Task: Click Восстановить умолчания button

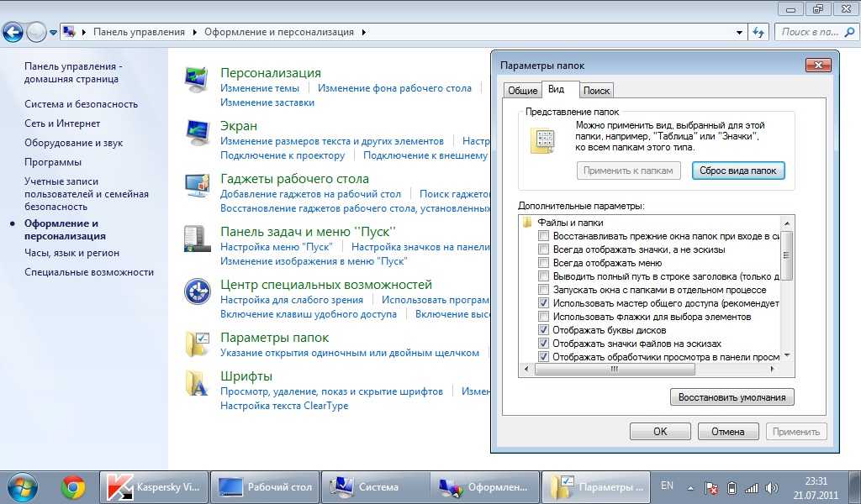Action: [x=732, y=397]
